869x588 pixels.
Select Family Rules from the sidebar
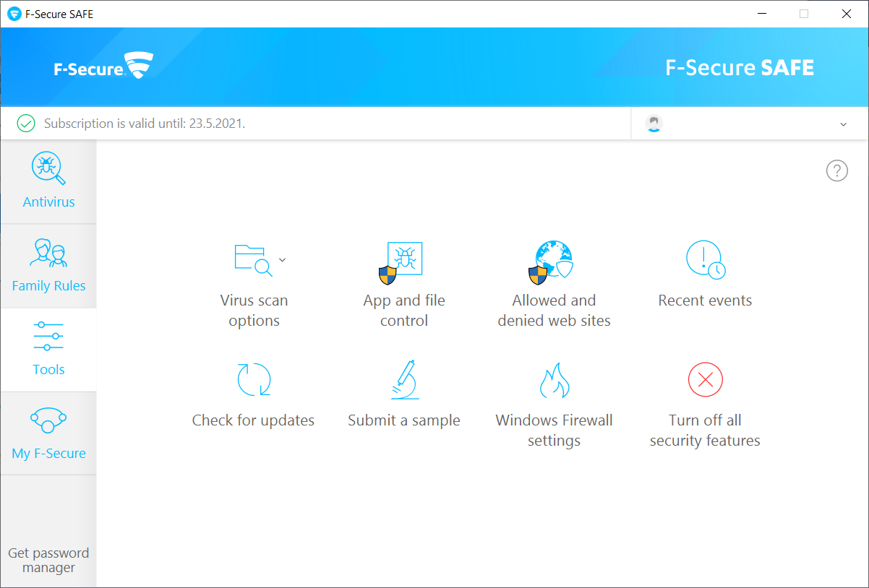pos(48,266)
